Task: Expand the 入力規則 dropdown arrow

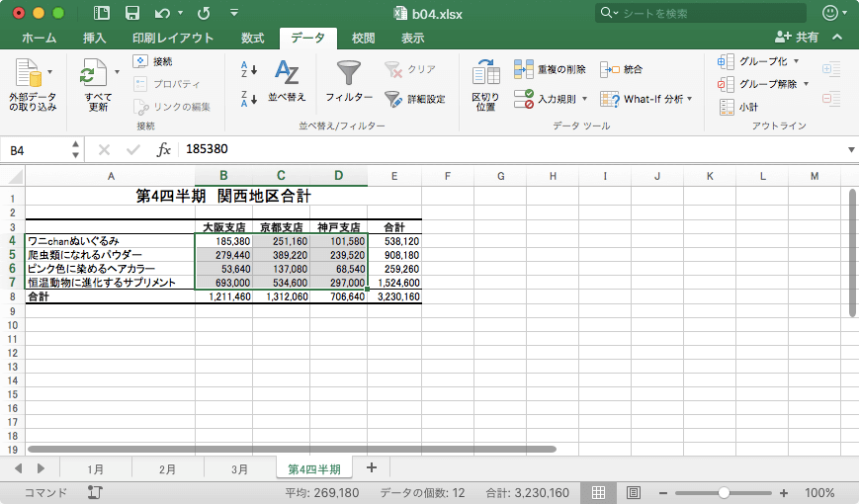Action: click(584, 99)
